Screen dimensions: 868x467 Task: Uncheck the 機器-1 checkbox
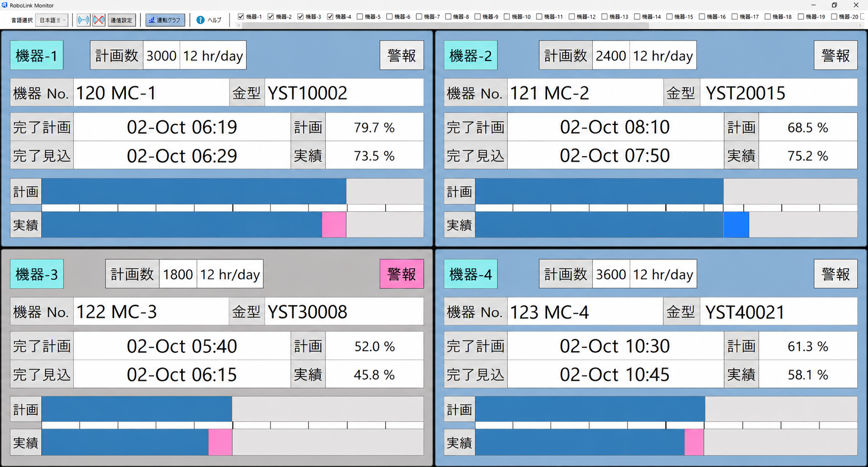tap(241, 17)
